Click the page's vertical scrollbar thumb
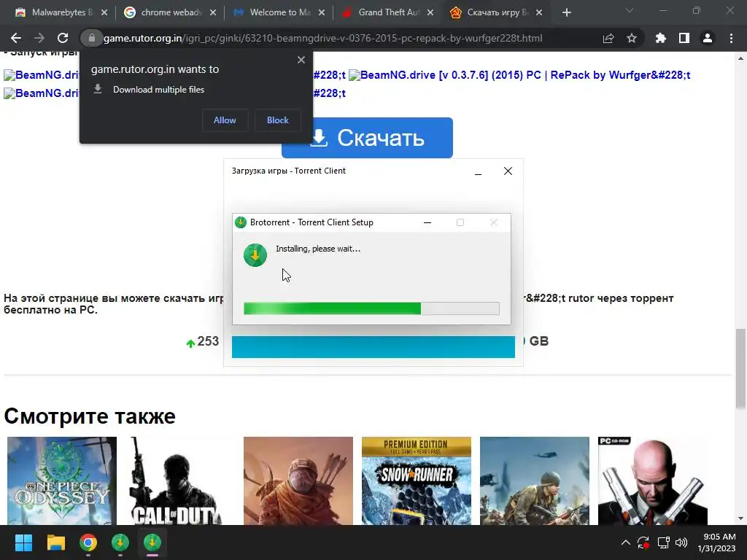 click(x=740, y=368)
